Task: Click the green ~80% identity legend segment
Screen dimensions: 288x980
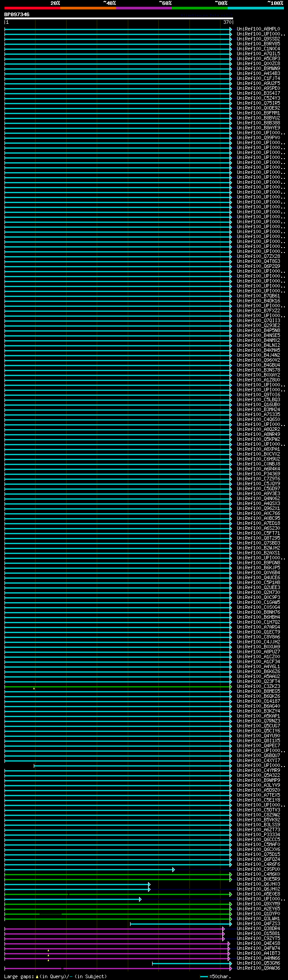Action: pos(200,8)
